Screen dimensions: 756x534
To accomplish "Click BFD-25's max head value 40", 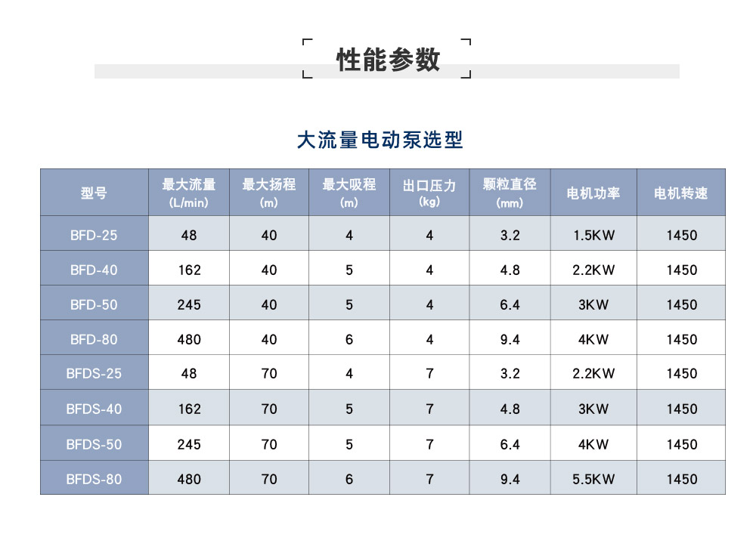I will (x=269, y=235).
